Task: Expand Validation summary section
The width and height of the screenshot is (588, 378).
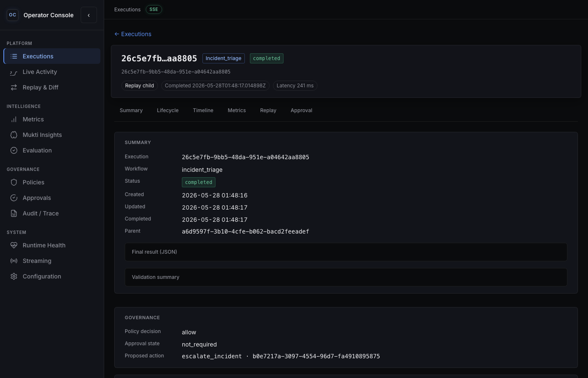Action: [346, 277]
